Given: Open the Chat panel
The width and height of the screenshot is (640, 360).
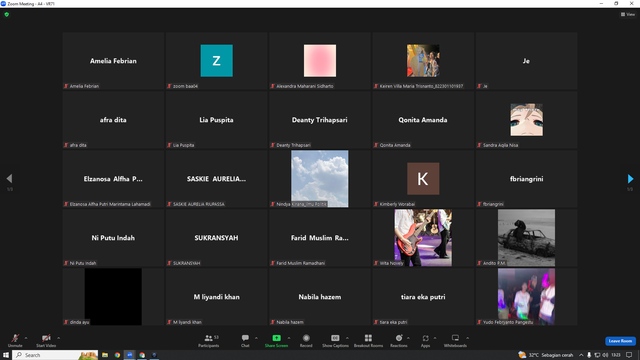Looking at the screenshot, I should tap(245, 340).
